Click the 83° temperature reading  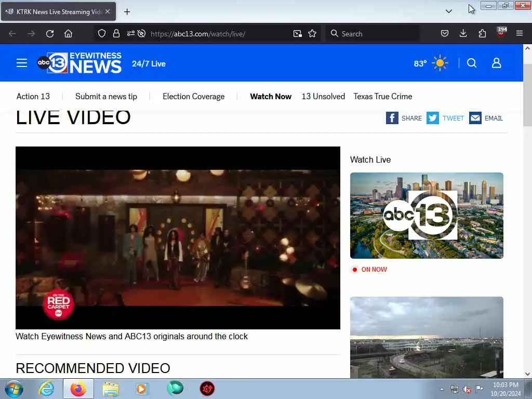[x=420, y=63]
